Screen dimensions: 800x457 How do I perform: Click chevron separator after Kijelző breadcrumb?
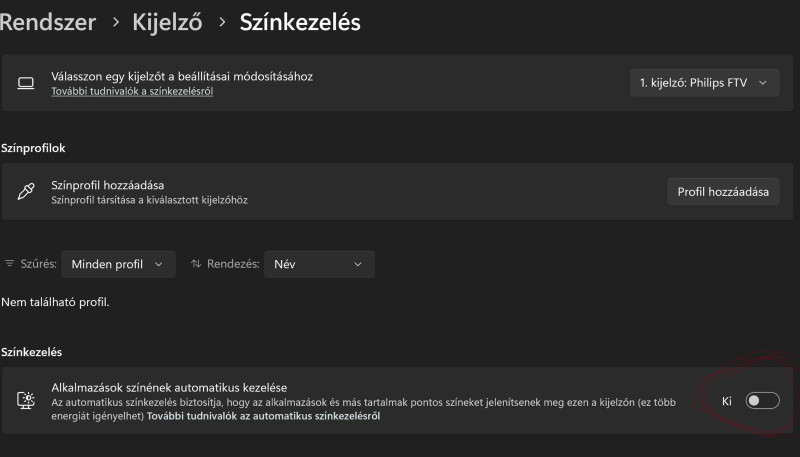coord(222,22)
